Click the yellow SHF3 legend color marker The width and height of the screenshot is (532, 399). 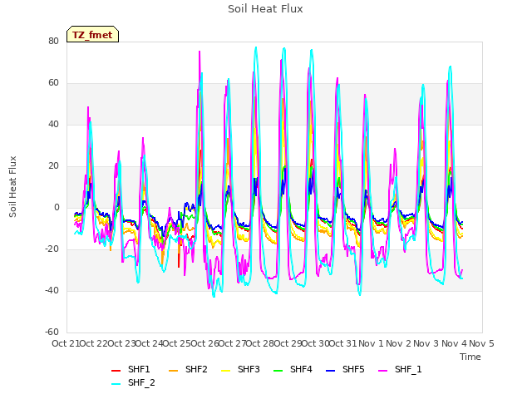pyautogui.click(x=225, y=371)
